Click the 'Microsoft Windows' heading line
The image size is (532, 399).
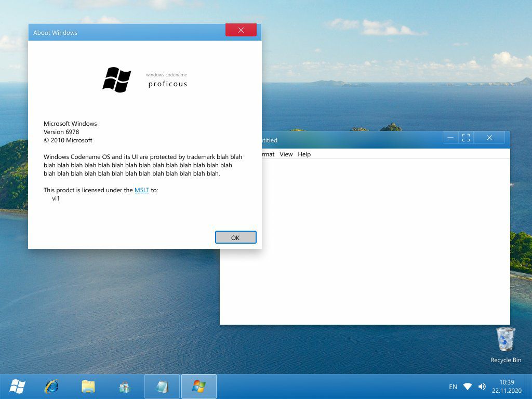pos(70,124)
